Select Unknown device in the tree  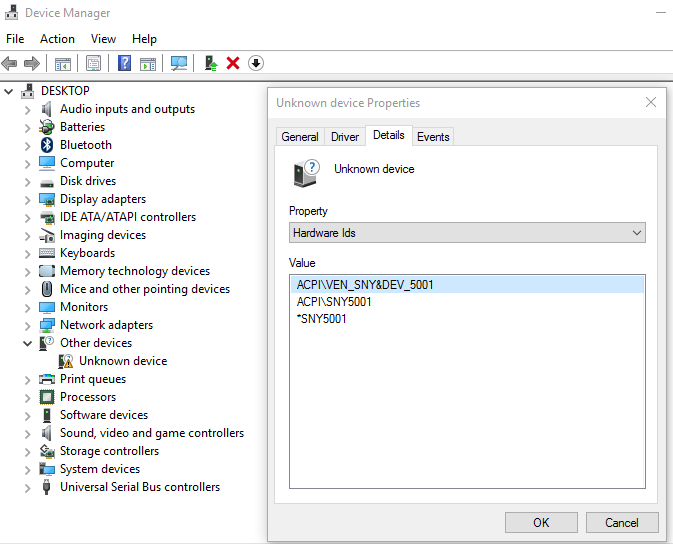tap(123, 361)
